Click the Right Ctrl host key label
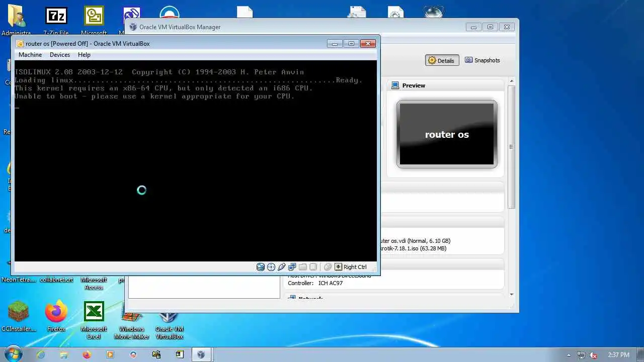This screenshot has height=362, width=644. point(355,267)
